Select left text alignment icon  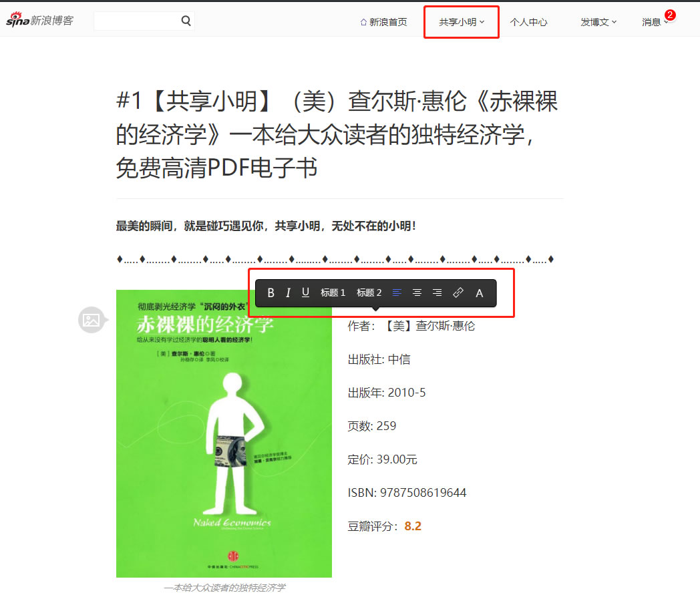pos(397,293)
